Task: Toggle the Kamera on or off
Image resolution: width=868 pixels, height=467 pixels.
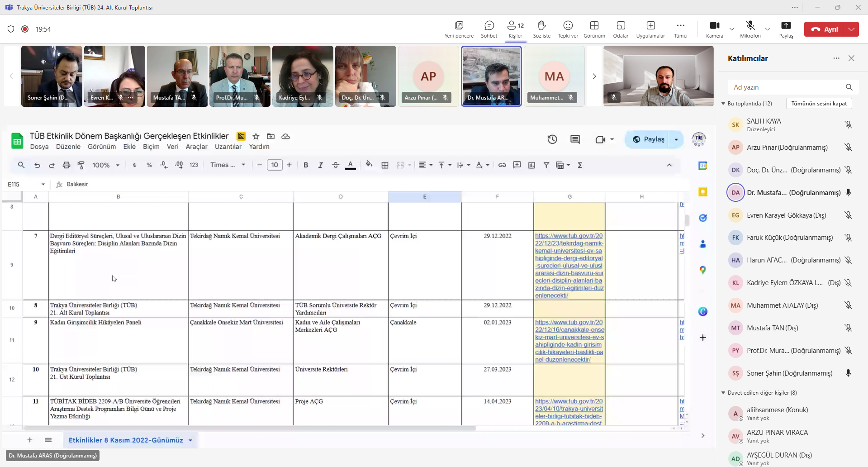Action: point(714,29)
